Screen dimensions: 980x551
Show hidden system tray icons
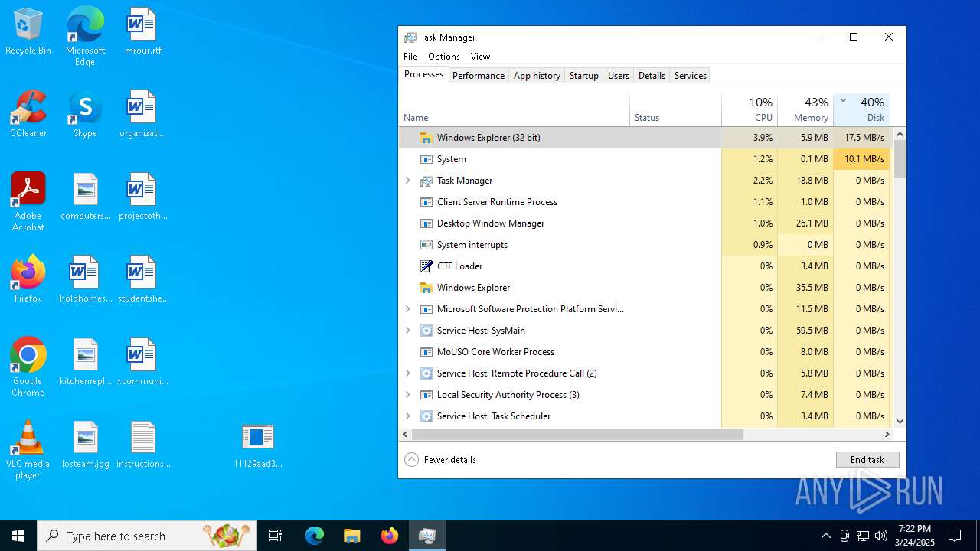click(825, 536)
